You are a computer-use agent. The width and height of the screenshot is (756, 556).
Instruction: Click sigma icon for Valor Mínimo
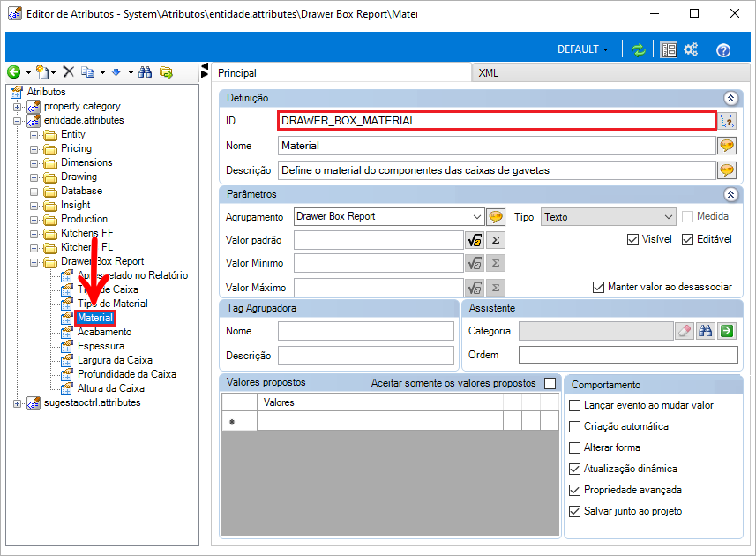[x=496, y=263]
